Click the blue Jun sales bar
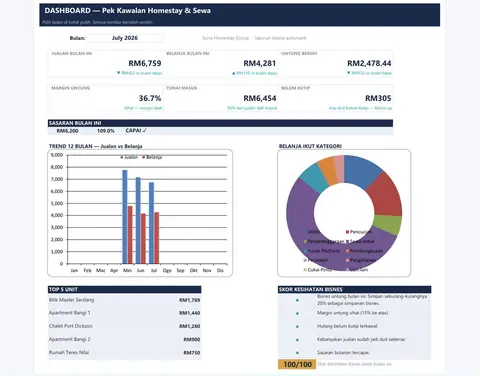Screen dimensions: 480x376 tap(138, 220)
